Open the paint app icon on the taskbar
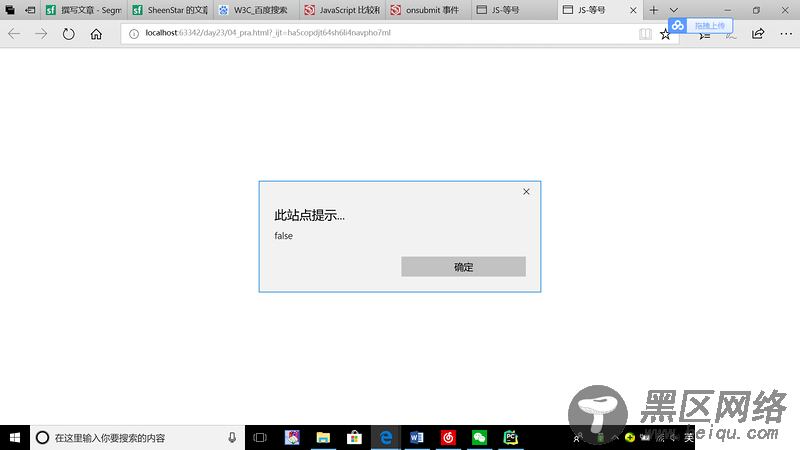The height and width of the screenshot is (450, 800). tap(292, 438)
